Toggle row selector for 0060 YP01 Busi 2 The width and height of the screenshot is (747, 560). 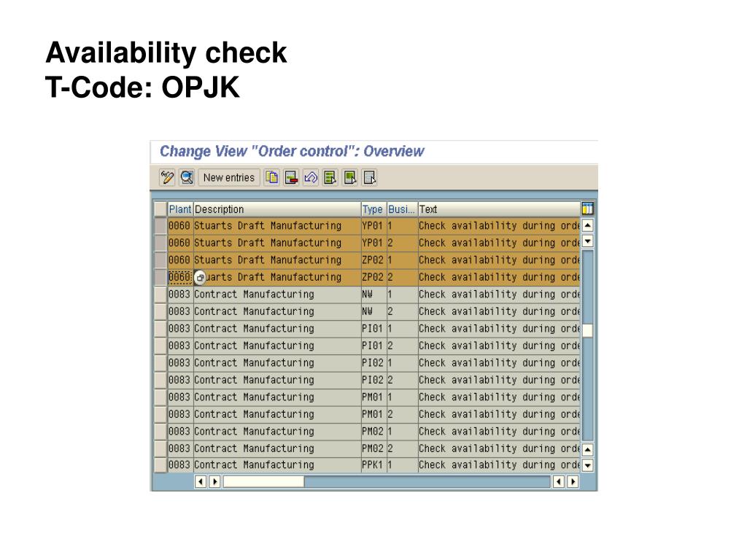160,243
